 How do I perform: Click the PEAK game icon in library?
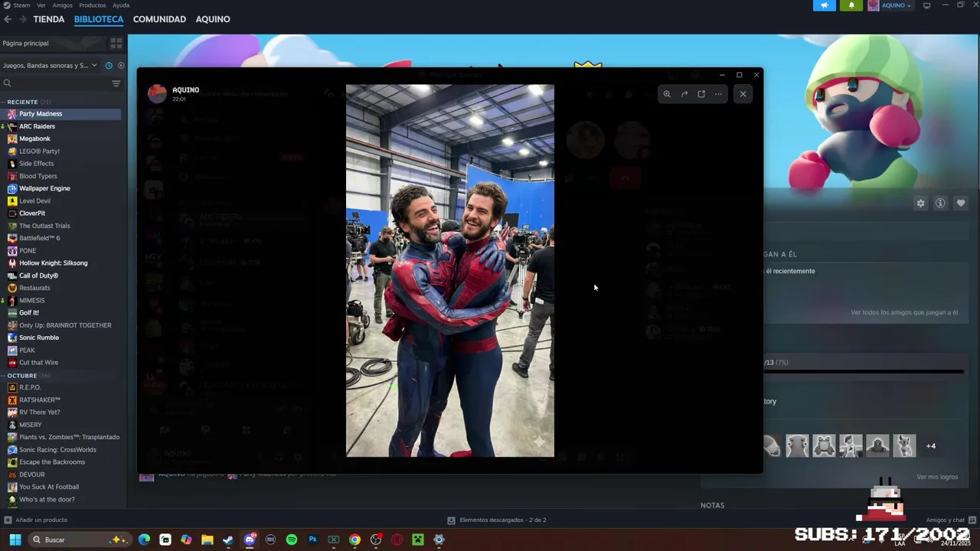(12, 350)
